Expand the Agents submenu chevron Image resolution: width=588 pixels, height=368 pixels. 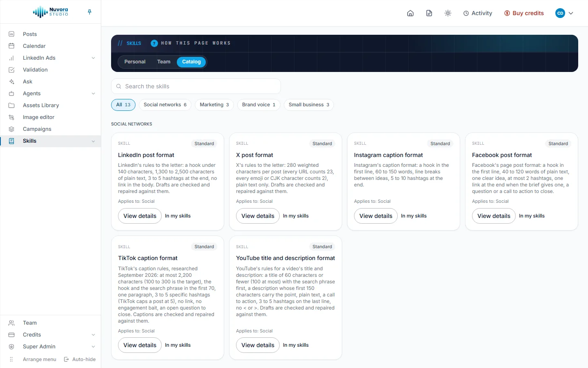pyautogui.click(x=93, y=94)
